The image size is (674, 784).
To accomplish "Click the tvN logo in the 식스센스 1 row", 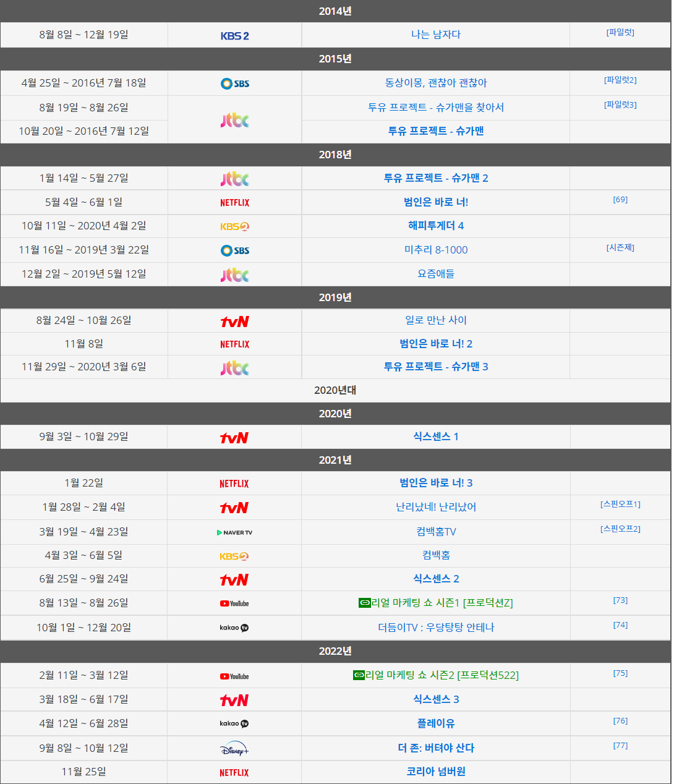I will click(234, 438).
